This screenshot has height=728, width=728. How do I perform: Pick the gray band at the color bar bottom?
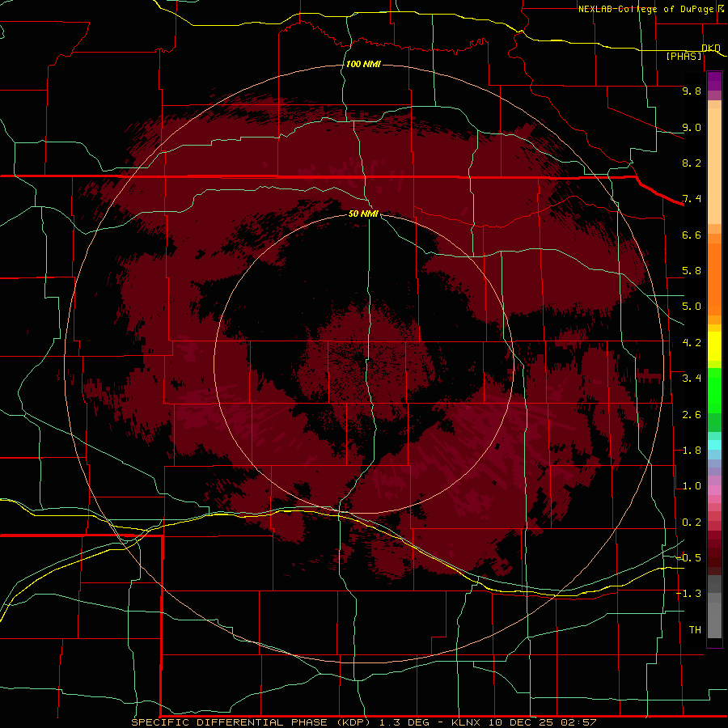(x=714, y=620)
